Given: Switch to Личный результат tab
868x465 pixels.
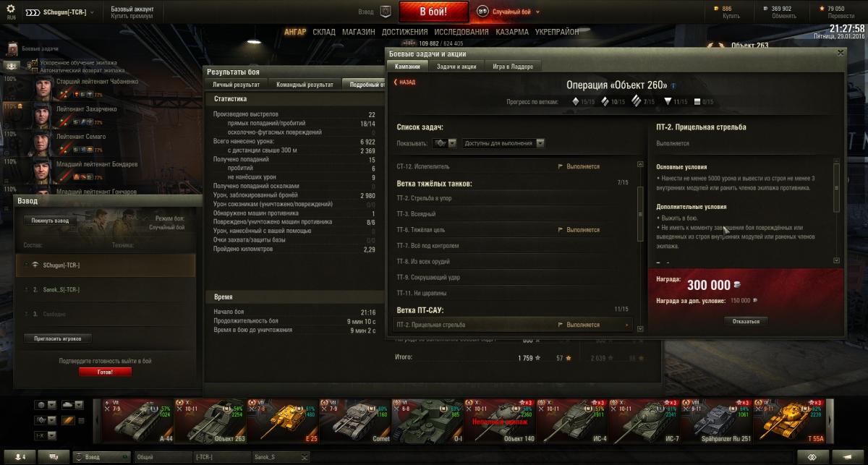Looking at the screenshot, I should pos(237,85).
